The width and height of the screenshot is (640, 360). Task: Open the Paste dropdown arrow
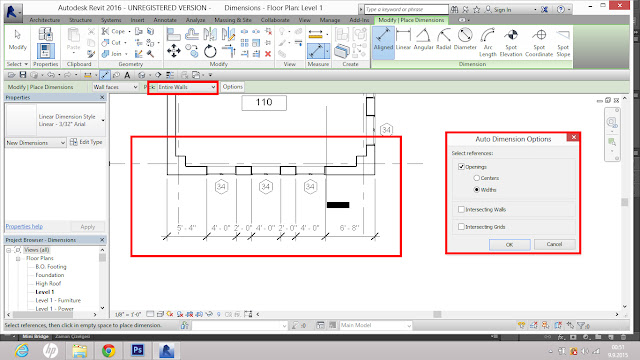tap(73, 53)
